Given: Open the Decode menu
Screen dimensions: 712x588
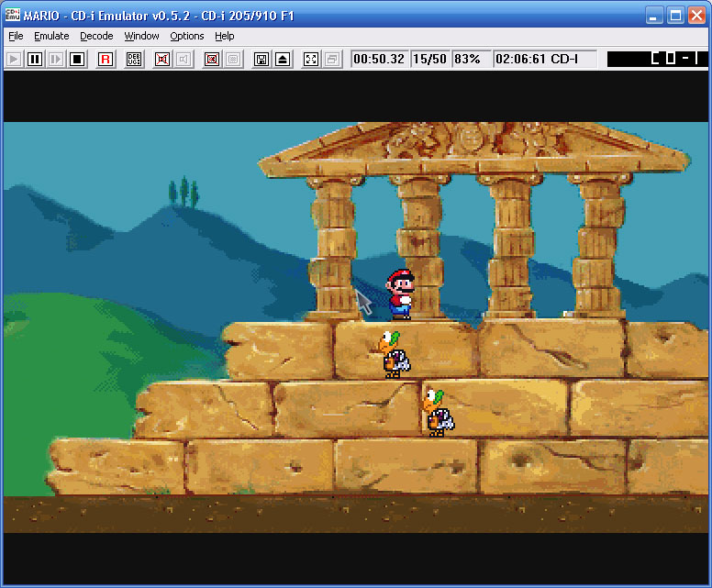Looking at the screenshot, I should 96,36.
